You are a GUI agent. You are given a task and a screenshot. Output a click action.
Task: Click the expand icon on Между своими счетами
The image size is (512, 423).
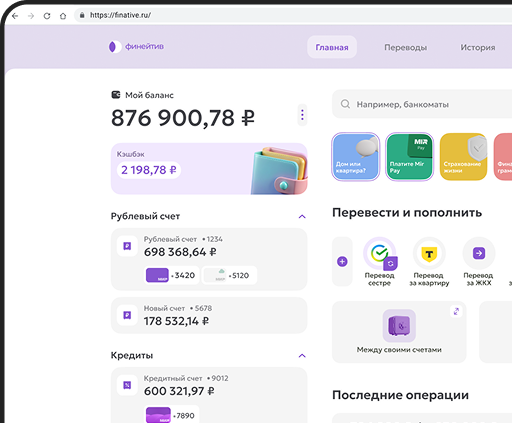pyautogui.click(x=456, y=312)
